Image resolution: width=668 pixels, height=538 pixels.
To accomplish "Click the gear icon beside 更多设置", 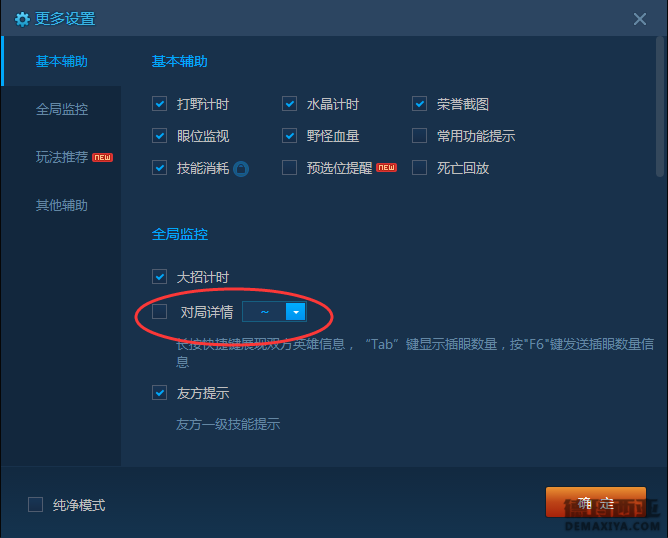I will (22, 19).
